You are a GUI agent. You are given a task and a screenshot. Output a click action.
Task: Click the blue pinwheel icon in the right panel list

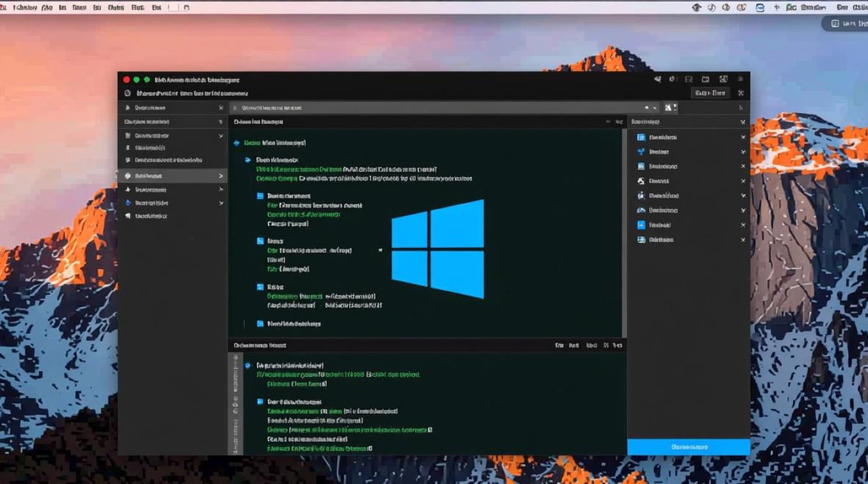[x=641, y=152]
